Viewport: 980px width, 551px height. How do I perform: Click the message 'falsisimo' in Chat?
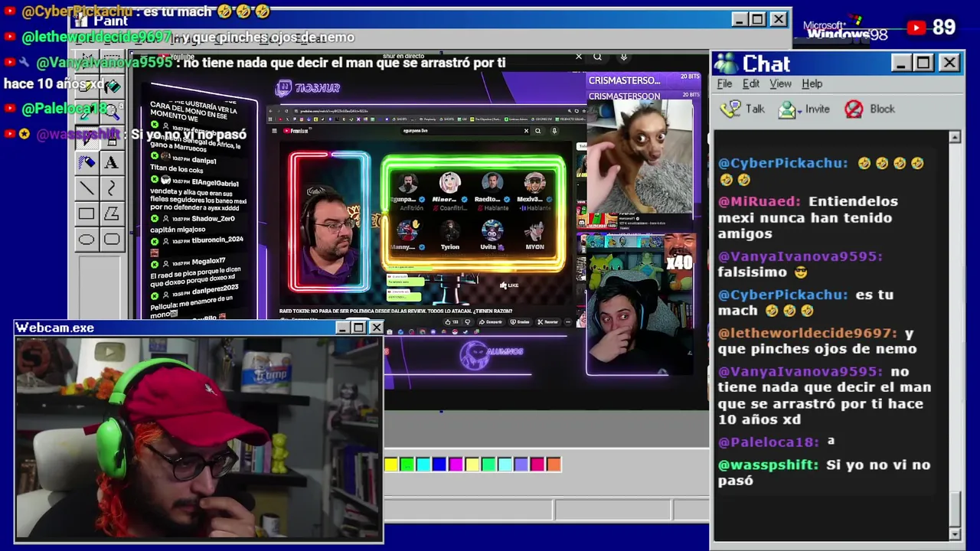[752, 272]
